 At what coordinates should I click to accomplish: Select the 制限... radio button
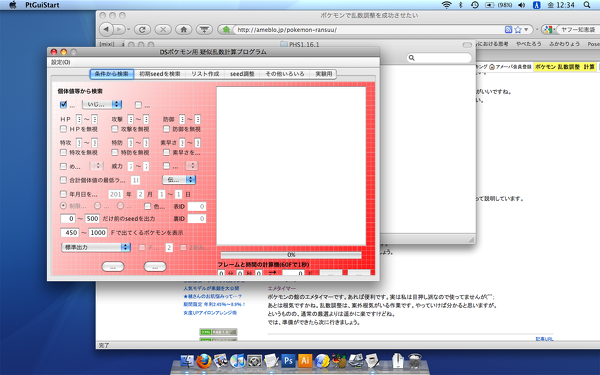[x=64, y=206]
